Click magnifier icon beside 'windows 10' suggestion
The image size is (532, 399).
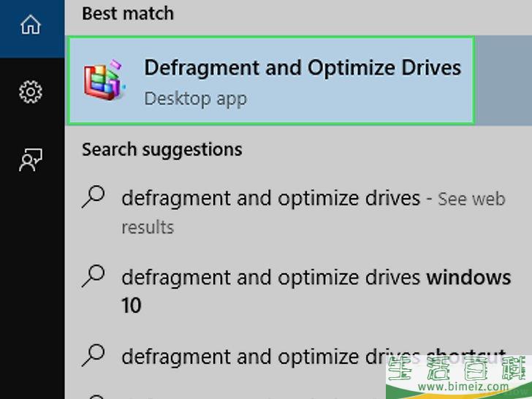click(94, 276)
